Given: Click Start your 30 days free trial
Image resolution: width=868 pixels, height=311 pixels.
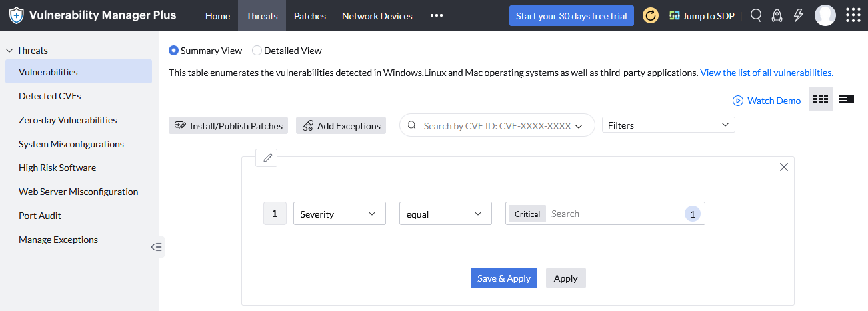Looking at the screenshot, I should tap(571, 15).
